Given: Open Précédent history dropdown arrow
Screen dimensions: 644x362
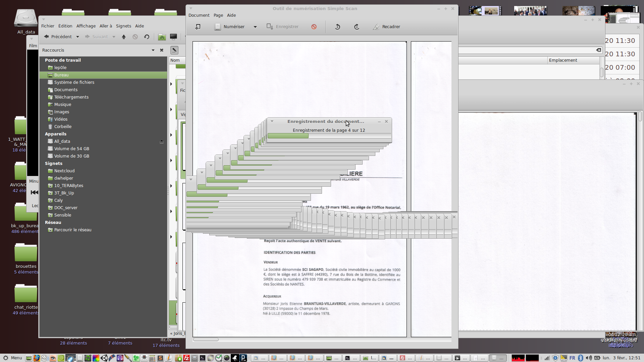Looking at the screenshot, I should (77, 37).
